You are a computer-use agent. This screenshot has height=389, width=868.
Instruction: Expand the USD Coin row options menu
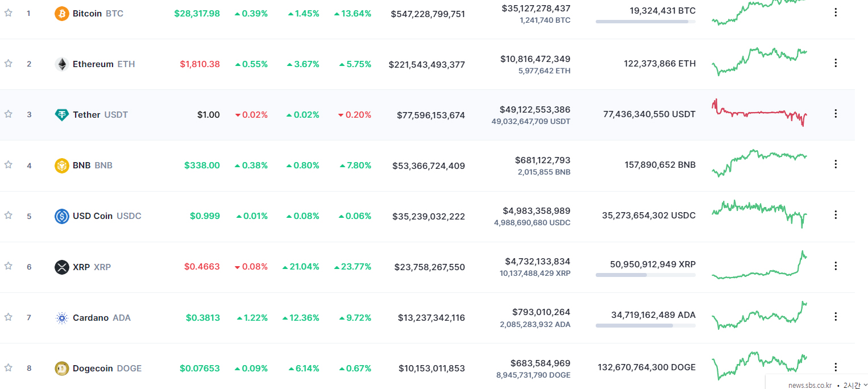coord(836,215)
